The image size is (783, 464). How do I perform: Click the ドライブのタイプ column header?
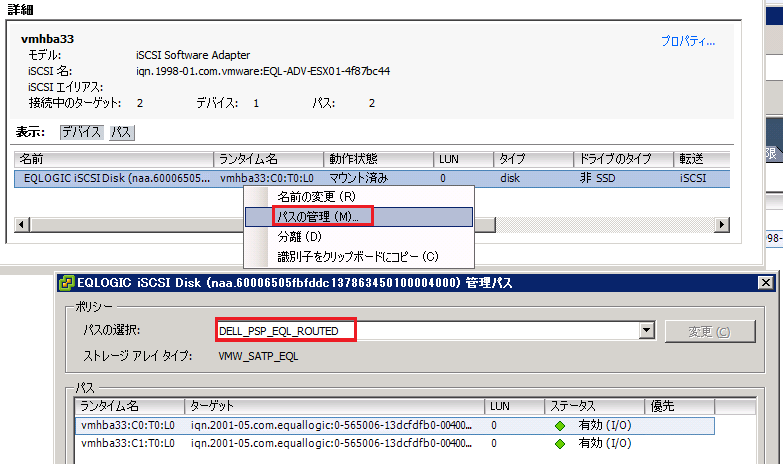pos(623,159)
